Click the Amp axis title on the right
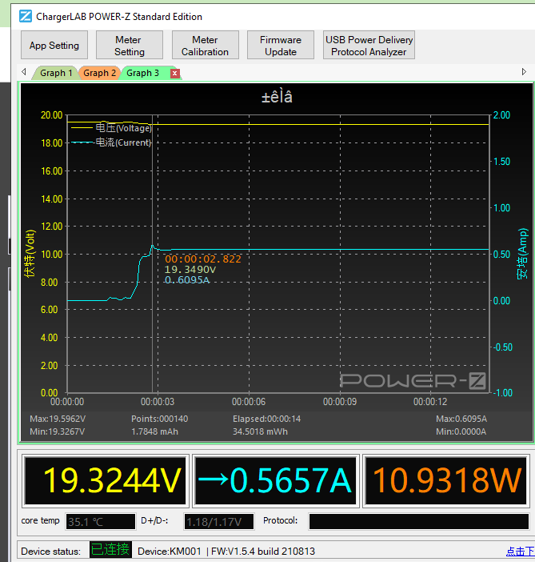 (523, 253)
